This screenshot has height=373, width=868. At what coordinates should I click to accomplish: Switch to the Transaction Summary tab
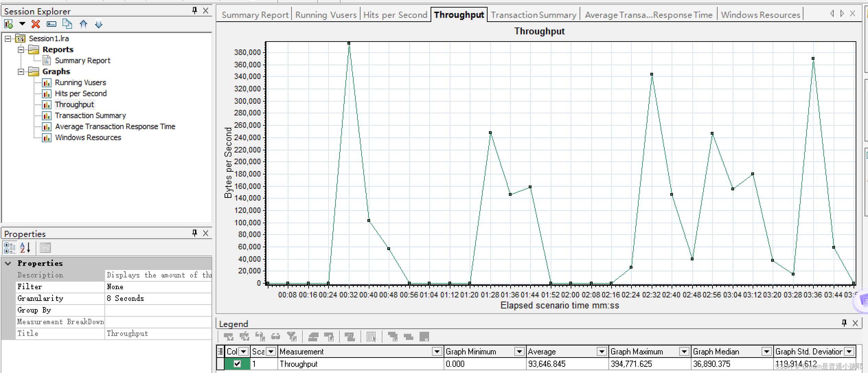point(534,15)
